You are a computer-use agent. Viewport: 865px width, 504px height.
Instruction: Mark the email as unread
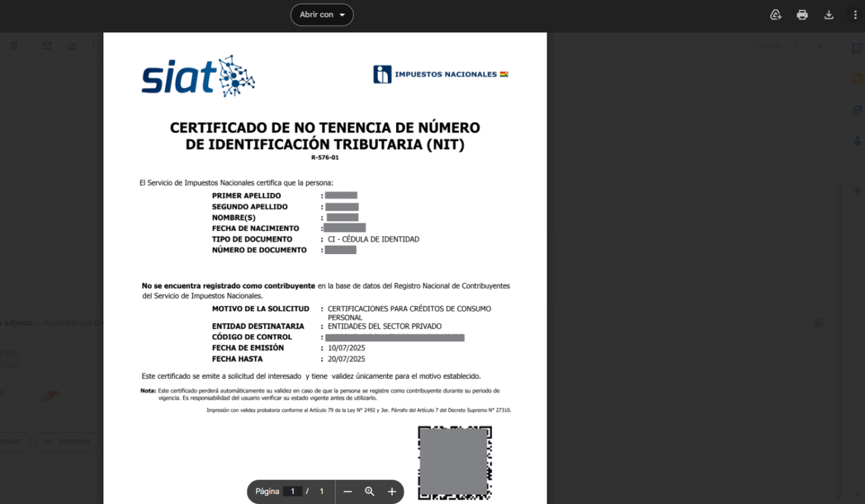46,45
